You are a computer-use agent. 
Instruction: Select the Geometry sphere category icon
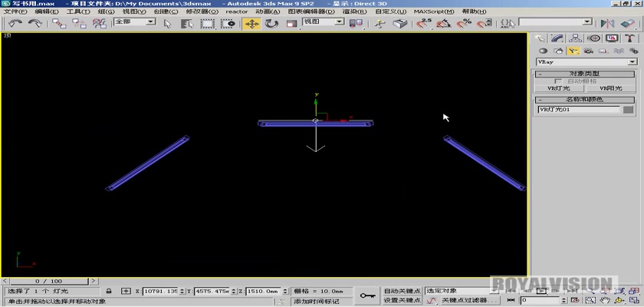click(544, 51)
